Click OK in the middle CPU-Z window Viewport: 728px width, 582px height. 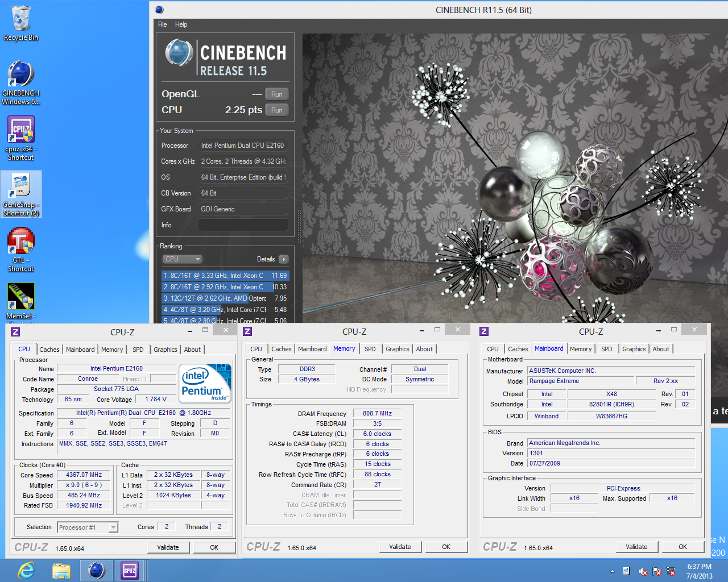pyautogui.click(x=446, y=547)
